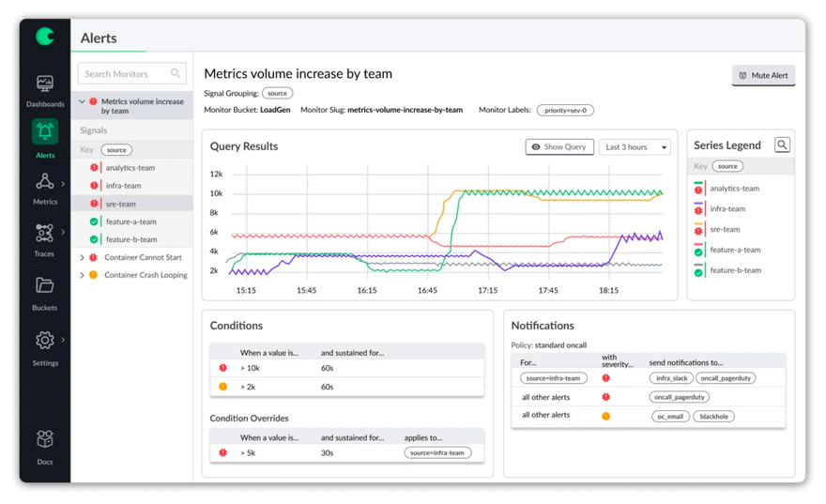Open Docs from the sidebar bottom
Screen dimensions: 826x504
(x=44, y=440)
